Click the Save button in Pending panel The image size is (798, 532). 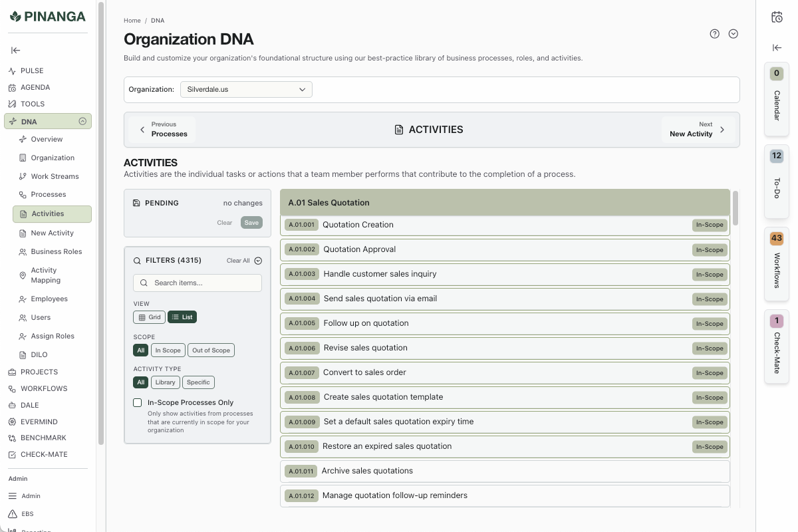(251, 223)
